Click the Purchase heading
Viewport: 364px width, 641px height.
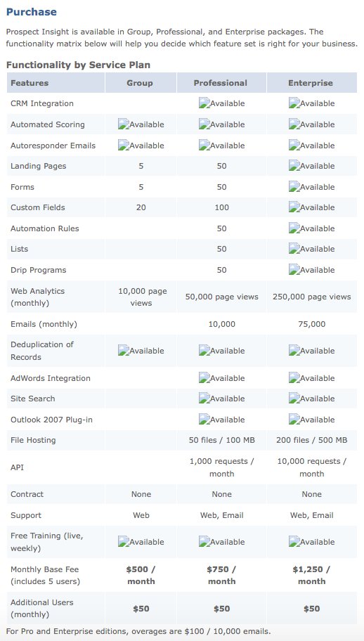(32, 12)
